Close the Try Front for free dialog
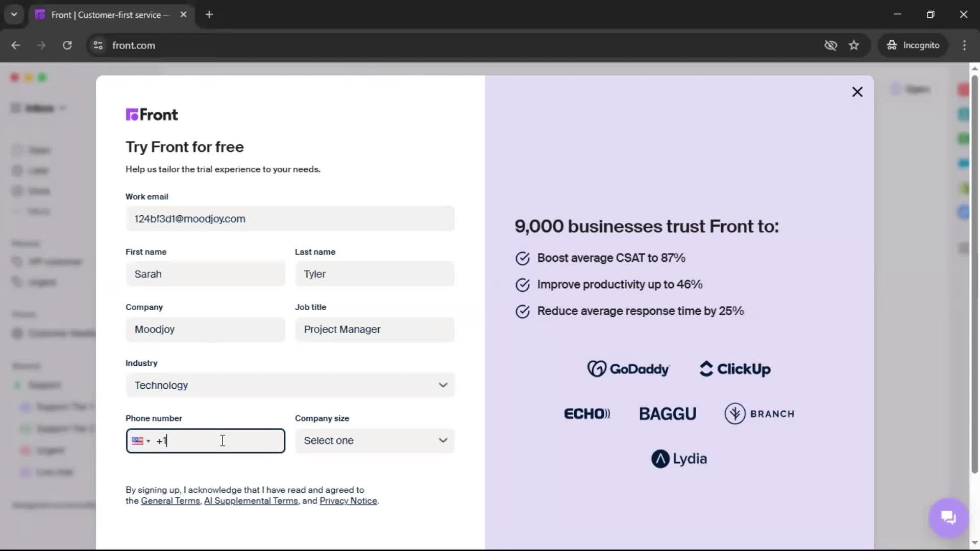 coord(857,92)
